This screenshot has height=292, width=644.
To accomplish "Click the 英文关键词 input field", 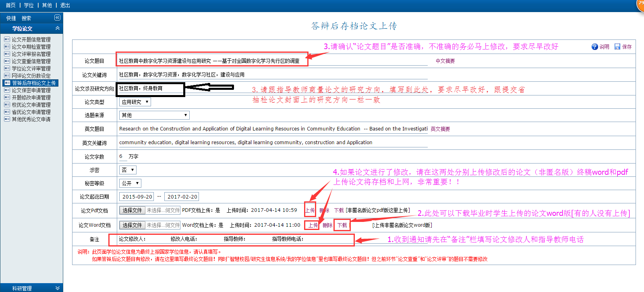I will click(273, 143).
